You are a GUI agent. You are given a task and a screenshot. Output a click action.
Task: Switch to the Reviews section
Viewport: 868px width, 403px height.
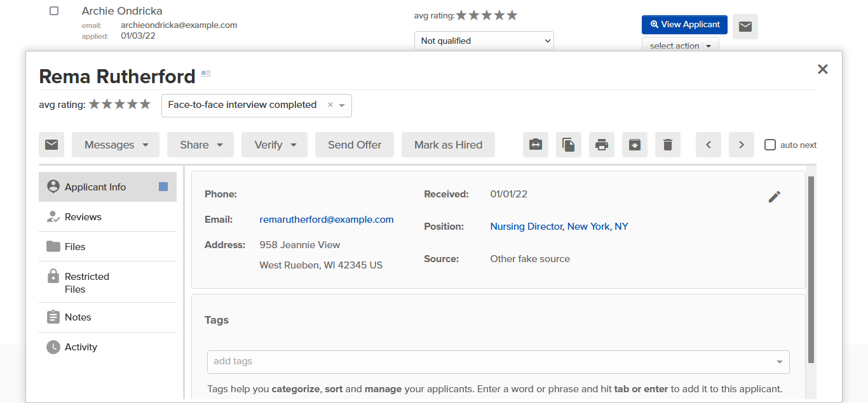pos(107,217)
